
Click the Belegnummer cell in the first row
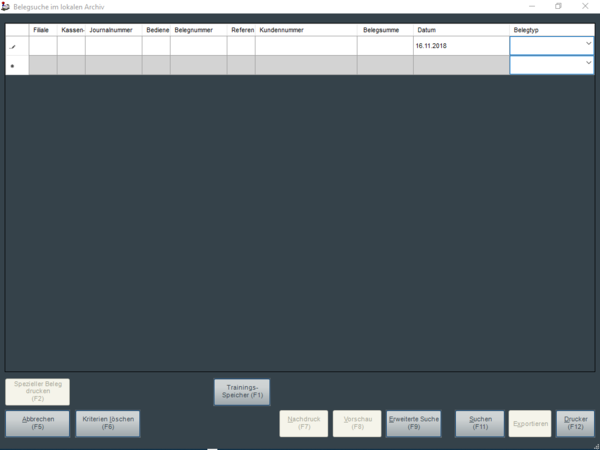pos(198,46)
